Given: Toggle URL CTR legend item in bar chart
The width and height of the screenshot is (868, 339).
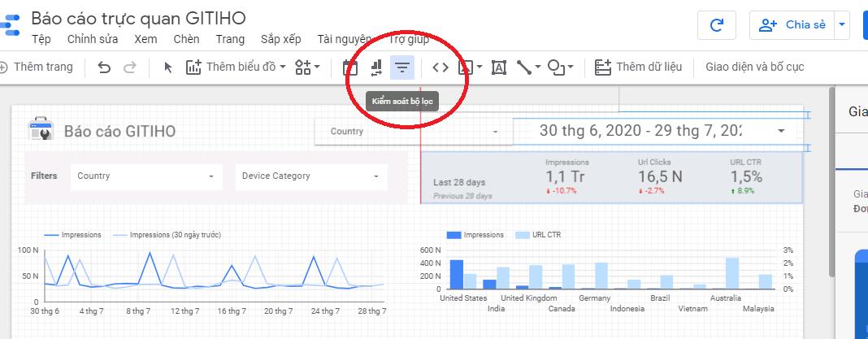Looking at the screenshot, I should pyautogui.click(x=538, y=235).
